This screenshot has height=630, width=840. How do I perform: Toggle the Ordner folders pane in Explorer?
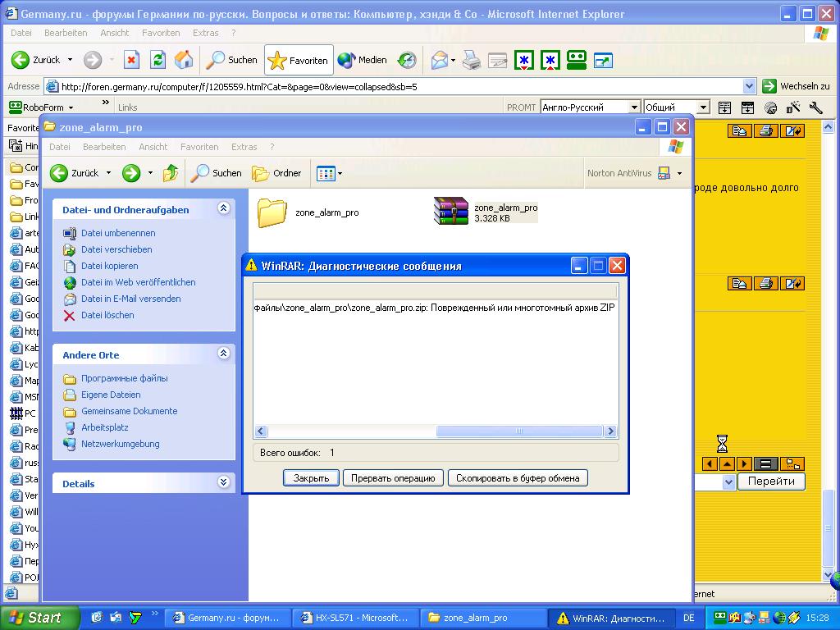coord(277,173)
